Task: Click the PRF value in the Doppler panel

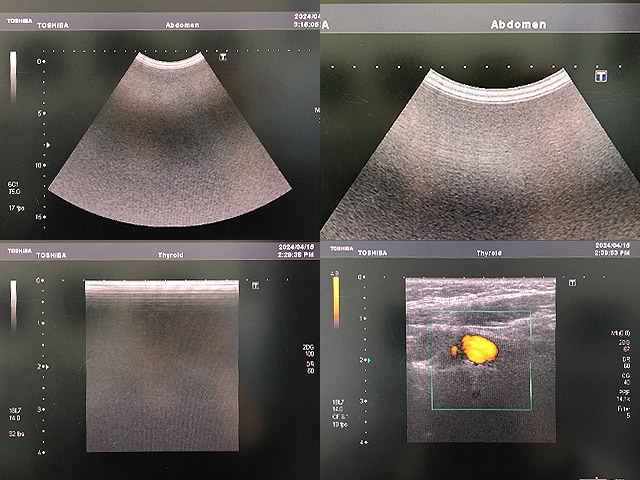Action: (624, 395)
